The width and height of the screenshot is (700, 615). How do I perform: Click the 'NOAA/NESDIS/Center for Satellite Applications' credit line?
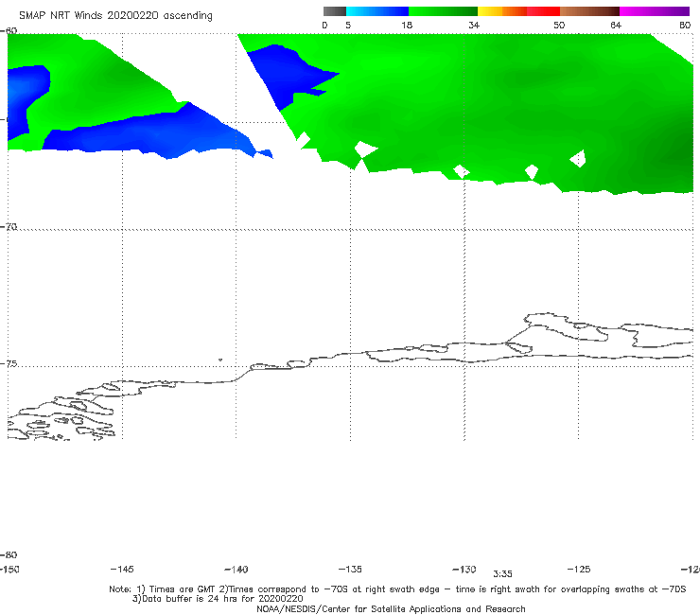pos(391,609)
